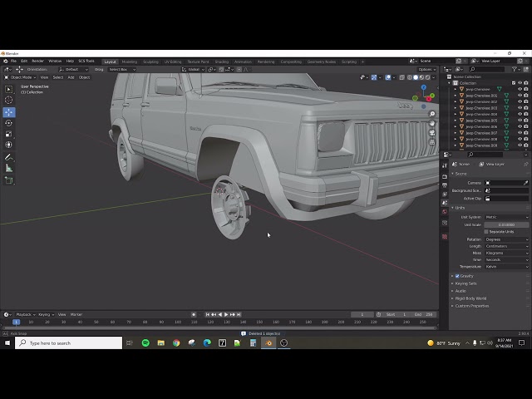Open the Rotation Degrees dropdown
532x399 pixels.
pyautogui.click(x=506, y=239)
